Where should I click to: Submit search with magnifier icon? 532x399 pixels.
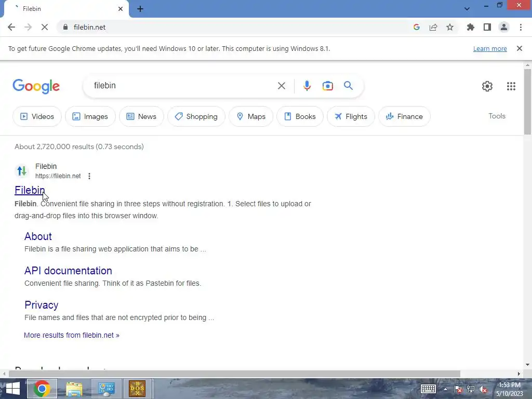point(348,86)
